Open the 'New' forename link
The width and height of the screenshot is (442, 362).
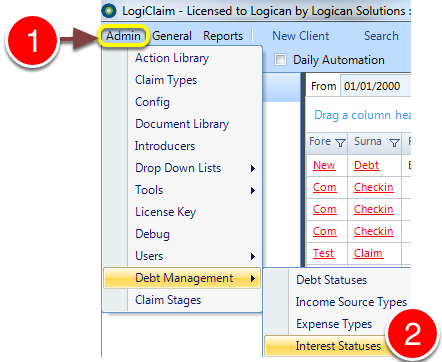(324, 165)
